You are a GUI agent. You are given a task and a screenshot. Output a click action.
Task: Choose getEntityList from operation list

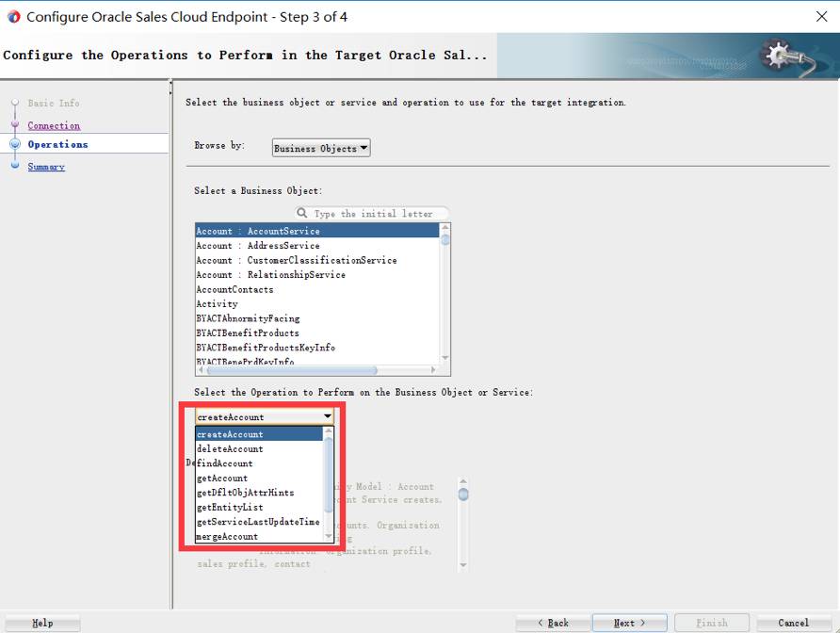259,507
